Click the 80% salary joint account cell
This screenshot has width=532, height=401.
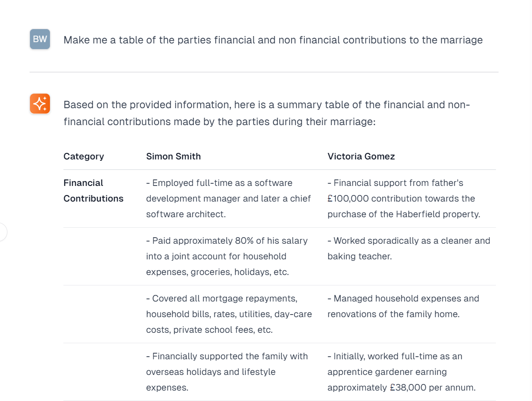(227, 256)
